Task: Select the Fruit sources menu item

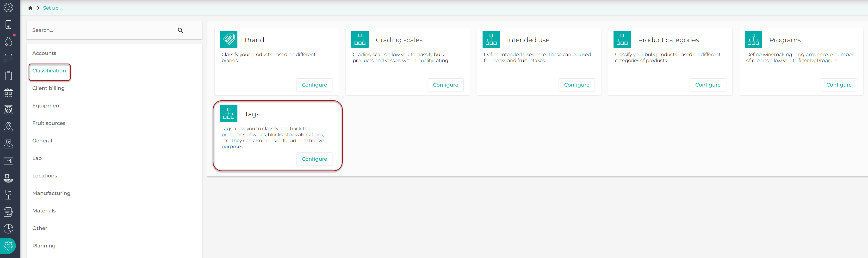Action: point(49,123)
